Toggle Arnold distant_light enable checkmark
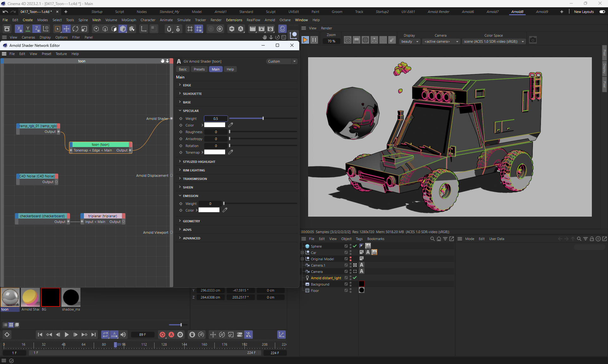 pos(355,278)
